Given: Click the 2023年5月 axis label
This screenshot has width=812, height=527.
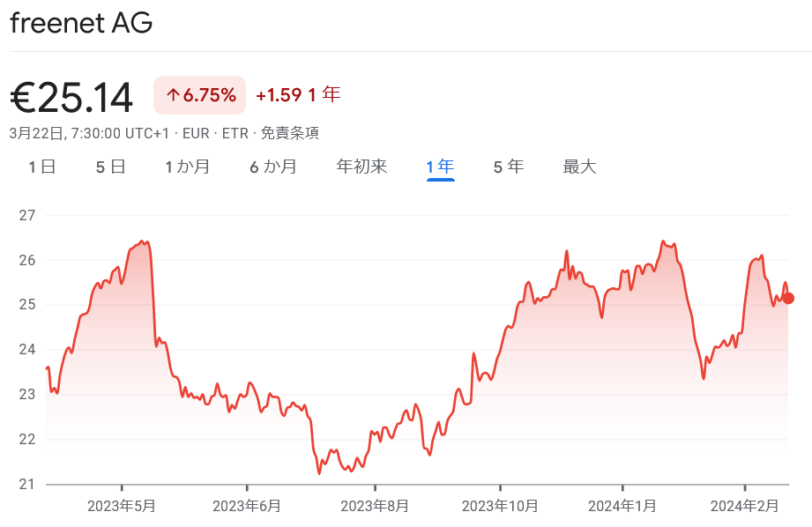Looking at the screenshot, I should click(122, 505).
